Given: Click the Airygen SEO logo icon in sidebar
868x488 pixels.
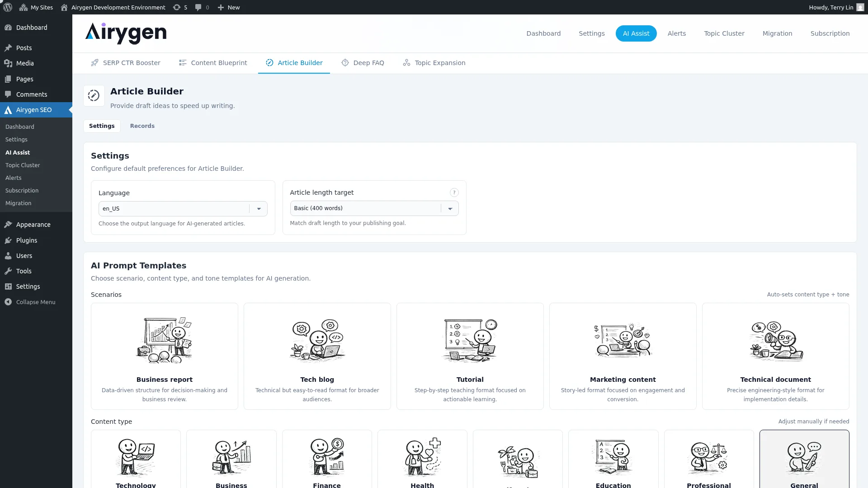Looking at the screenshot, I should pyautogui.click(x=8, y=110).
